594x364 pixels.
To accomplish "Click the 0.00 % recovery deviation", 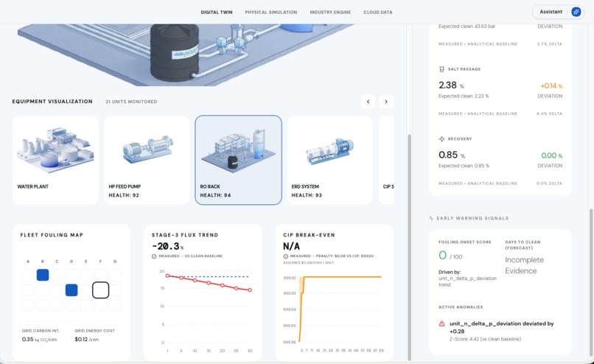I will (x=552, y=155).
